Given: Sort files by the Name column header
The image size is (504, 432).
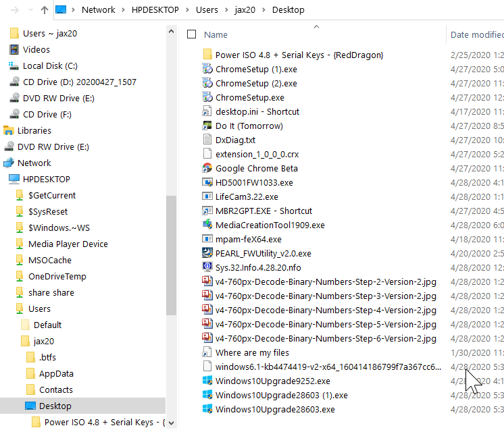Looking at the screenshot, I should (x=216, y=34).
